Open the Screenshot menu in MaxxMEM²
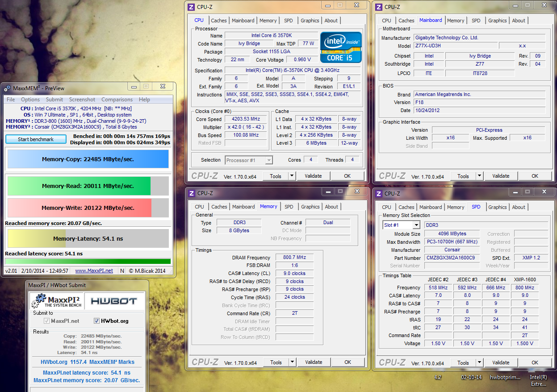Image resolution: width=557 pixels, height=392 pixels. tap(82, 100)
